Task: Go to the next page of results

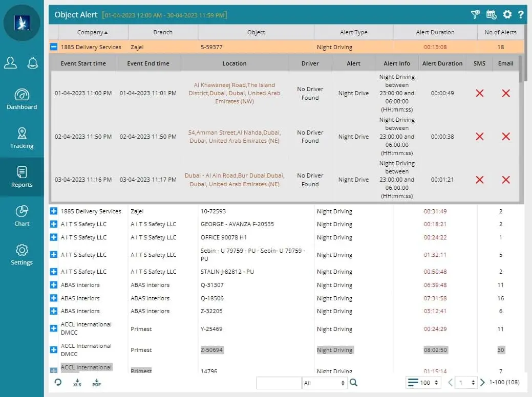Action: pyautogui.click(x=482, y=383)
